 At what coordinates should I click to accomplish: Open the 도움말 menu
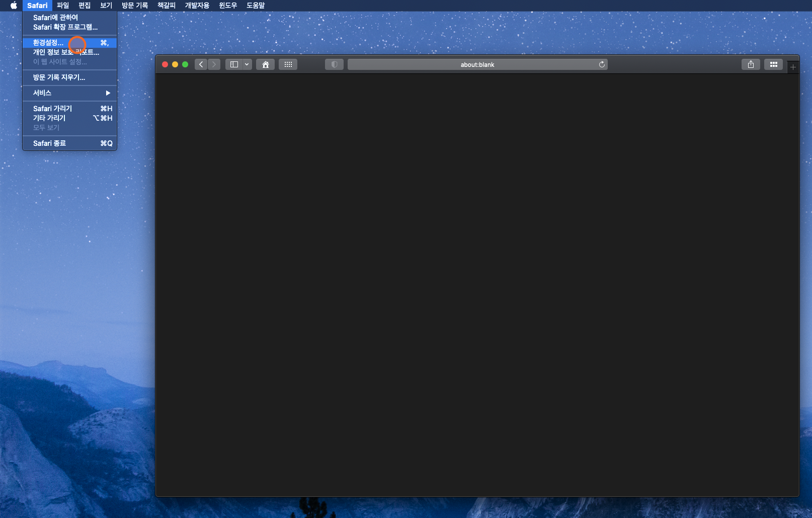point(256,6)
